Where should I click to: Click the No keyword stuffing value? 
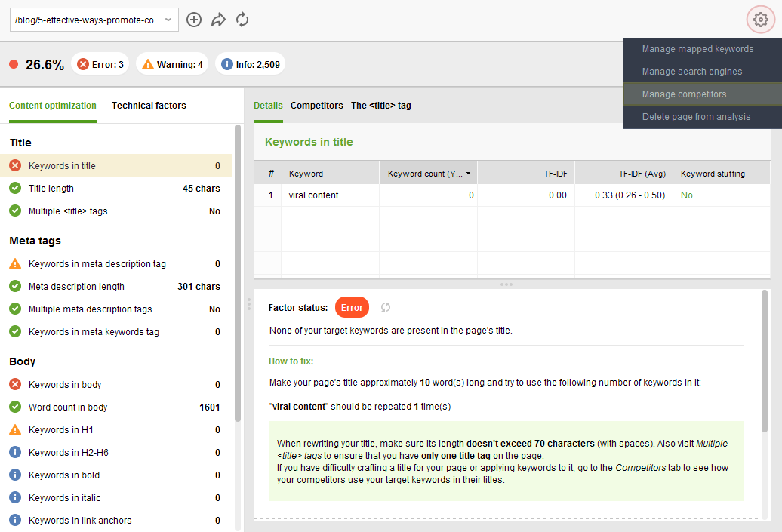pos(686,195)
